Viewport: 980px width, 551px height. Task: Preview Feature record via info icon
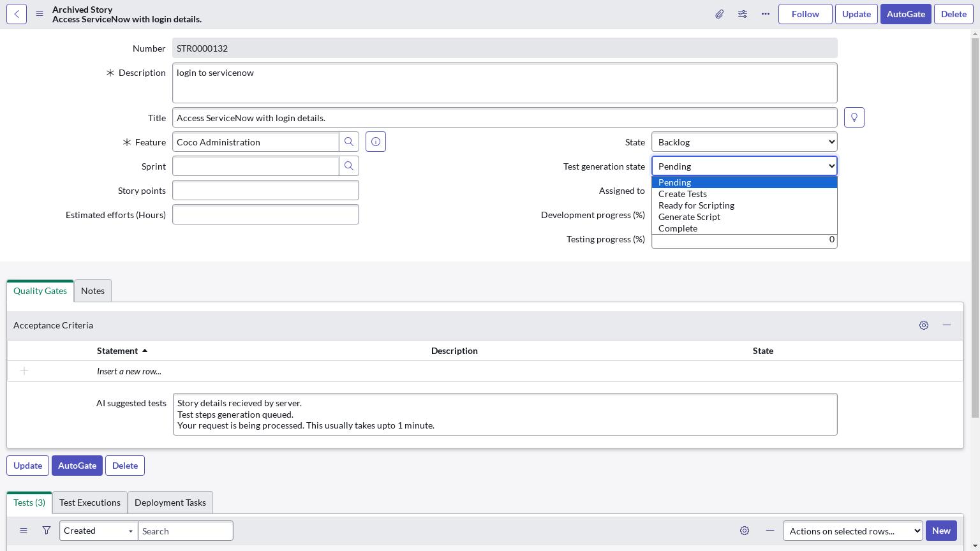tap(376, 142)
